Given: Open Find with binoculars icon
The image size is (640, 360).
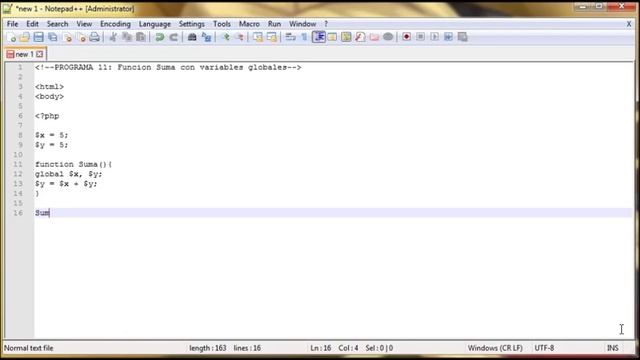Looking at the screenshot, I should pos(192,38).
